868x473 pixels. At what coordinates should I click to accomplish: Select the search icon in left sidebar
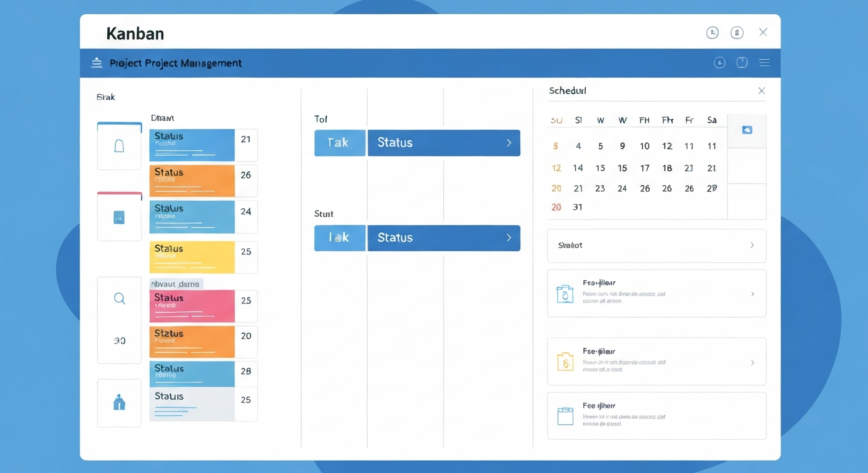[119, 298]
